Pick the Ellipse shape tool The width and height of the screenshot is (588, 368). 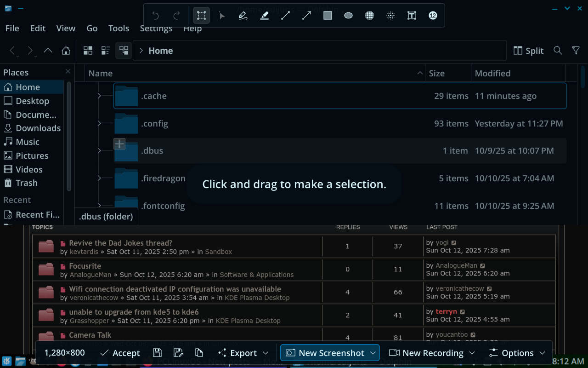point(348,16)
